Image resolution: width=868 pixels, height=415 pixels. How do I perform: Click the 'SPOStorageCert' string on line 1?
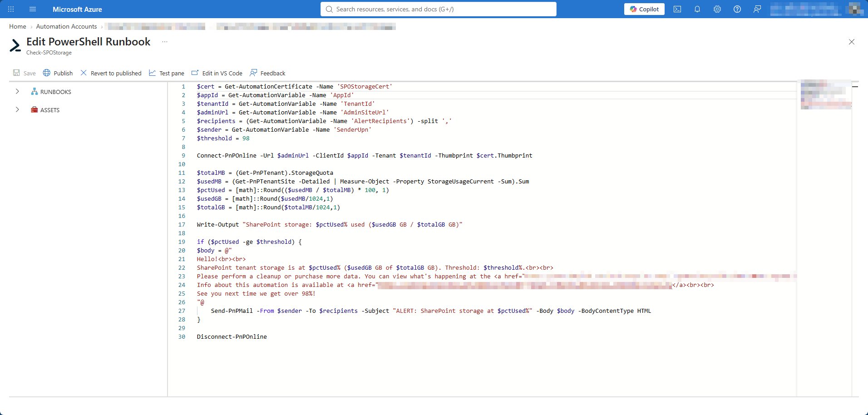(x=365, y=87)
